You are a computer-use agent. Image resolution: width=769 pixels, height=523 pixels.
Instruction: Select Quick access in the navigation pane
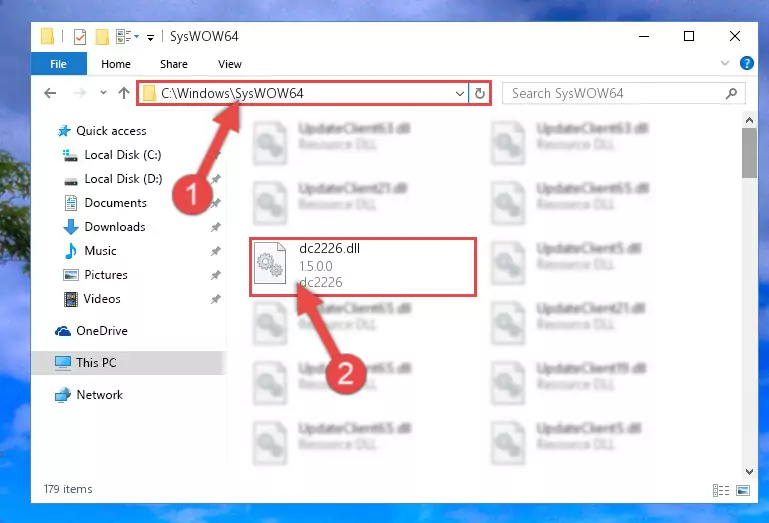pyautogui.click(x=111, y=131)
